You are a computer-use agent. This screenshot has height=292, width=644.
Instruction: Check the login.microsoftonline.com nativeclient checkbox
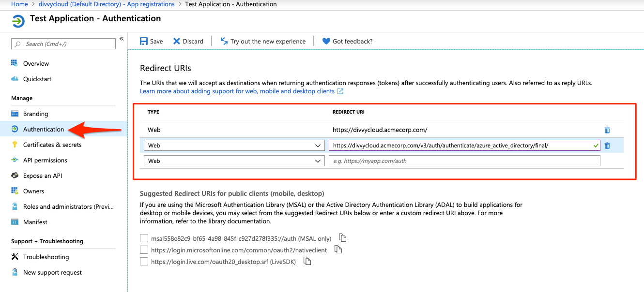pyautogui.click(x=144, y=249)
